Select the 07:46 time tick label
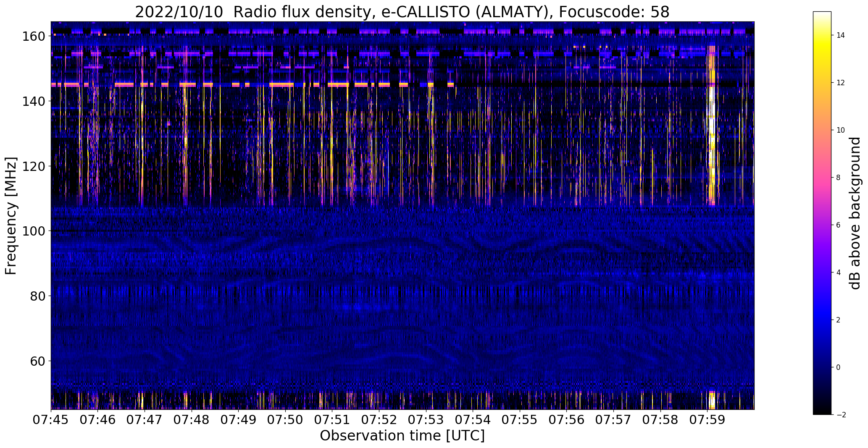This screenshot has width=868, height=448. (x=98, y=420)
